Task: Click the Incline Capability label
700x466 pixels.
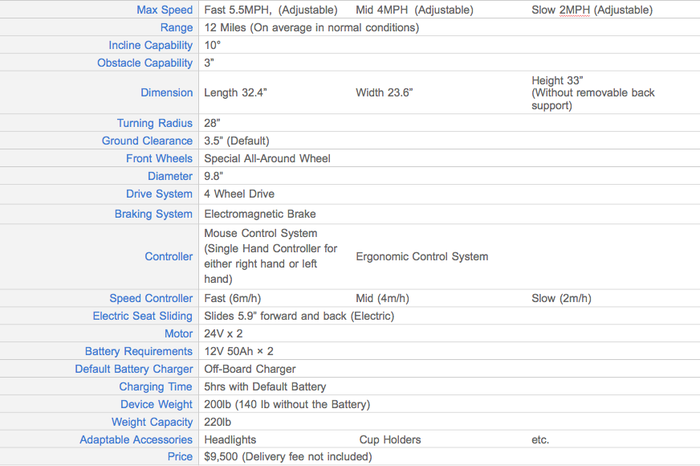Action: (150, 45)
